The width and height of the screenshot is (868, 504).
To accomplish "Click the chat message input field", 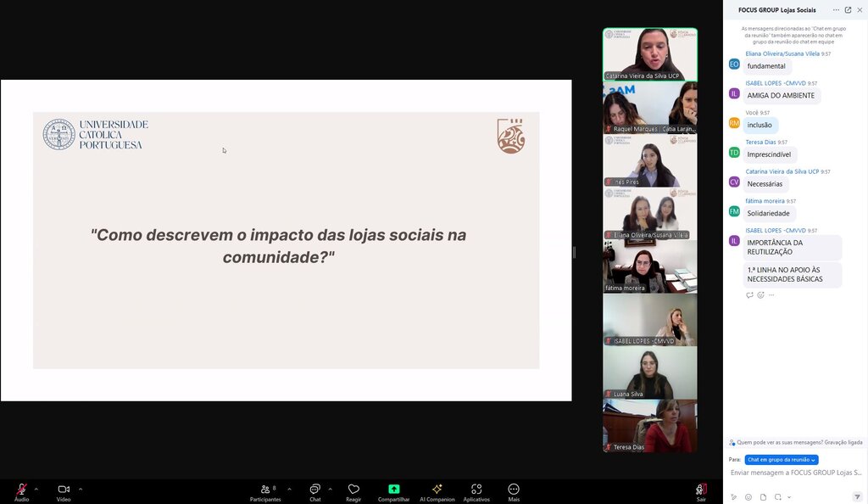I will pyautogui.click(x=795, y=473).
